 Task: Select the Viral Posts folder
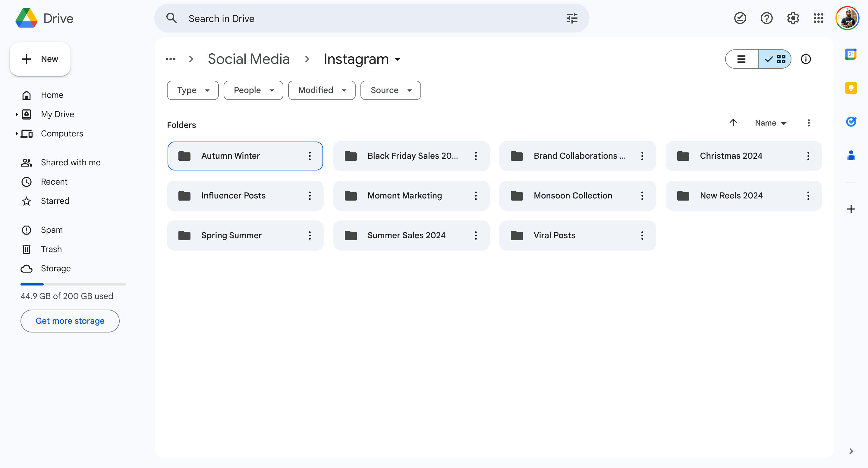(x=577, y=235)
